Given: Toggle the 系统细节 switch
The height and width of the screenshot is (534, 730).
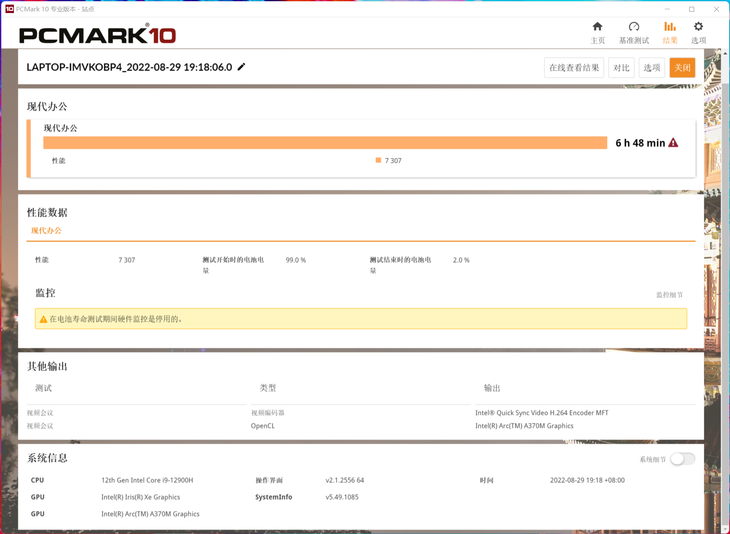Looking at the screenshot, I should pyautogui.click(x=683, y=459).
